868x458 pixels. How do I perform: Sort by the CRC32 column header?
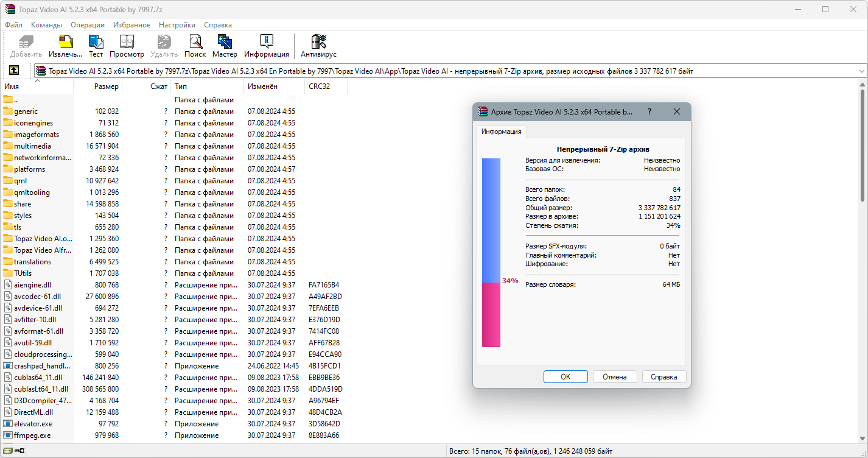click(326, 86)
